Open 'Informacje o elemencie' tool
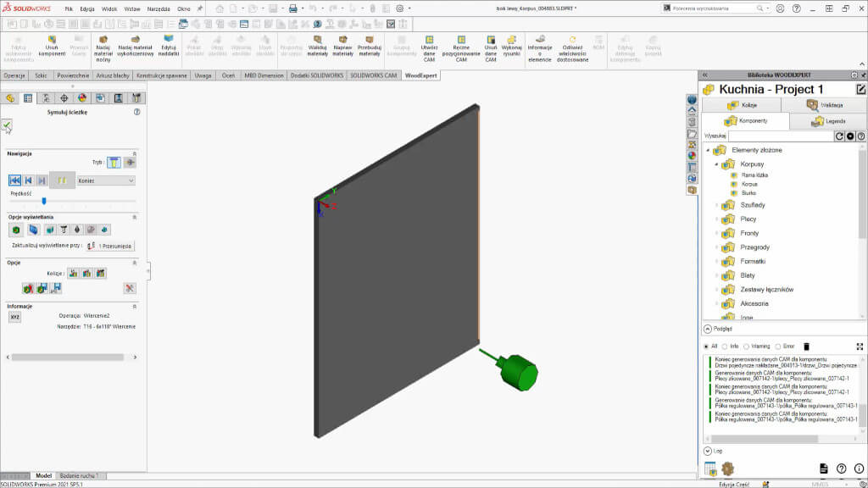 [x=540, y=48]
